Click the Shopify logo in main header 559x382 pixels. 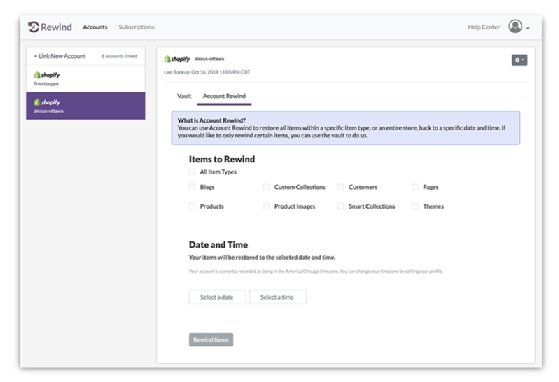(177, 59)
